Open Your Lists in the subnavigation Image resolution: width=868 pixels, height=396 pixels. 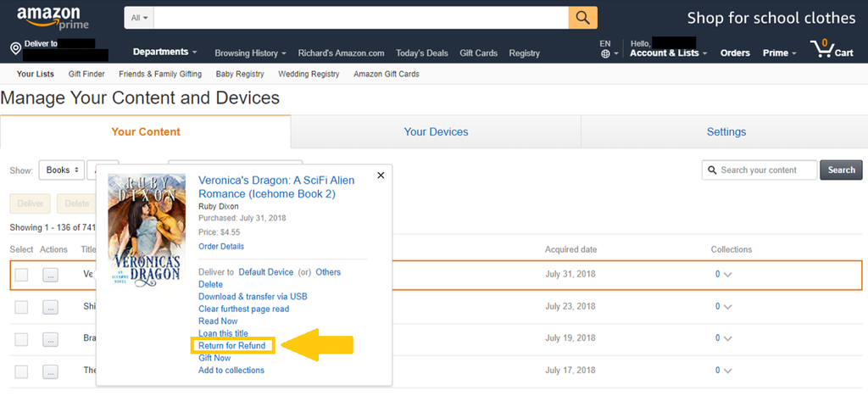coord(36,74)
